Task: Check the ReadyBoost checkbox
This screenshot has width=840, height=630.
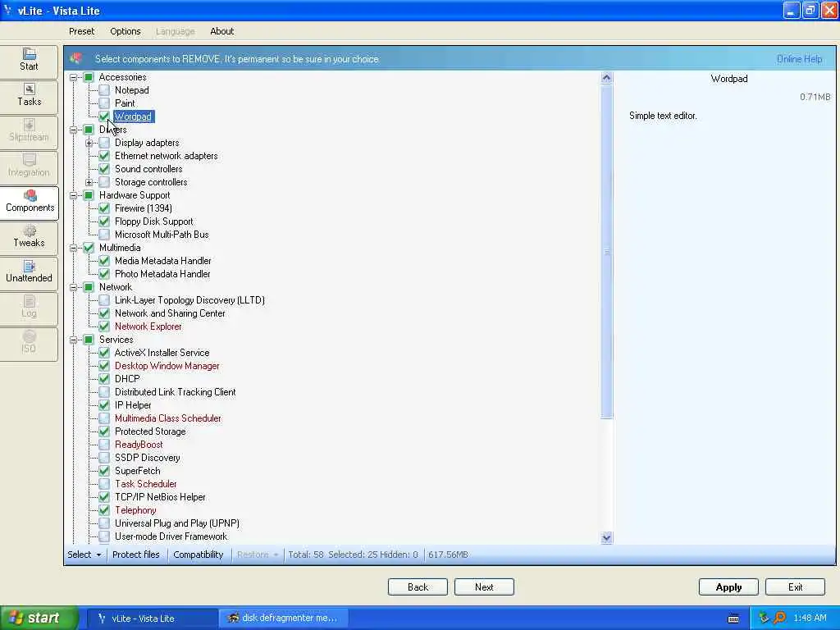Action: click(x=104, y=445)
